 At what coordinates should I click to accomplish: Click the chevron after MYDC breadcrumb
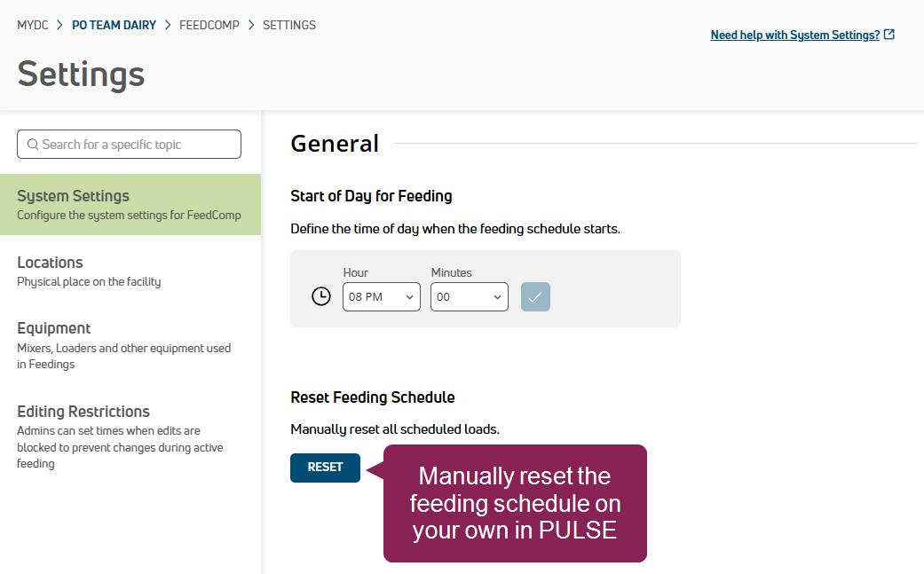60,25
